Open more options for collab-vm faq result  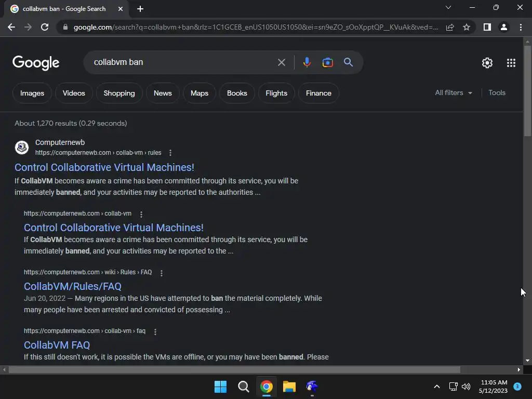(x=155, y=331)
